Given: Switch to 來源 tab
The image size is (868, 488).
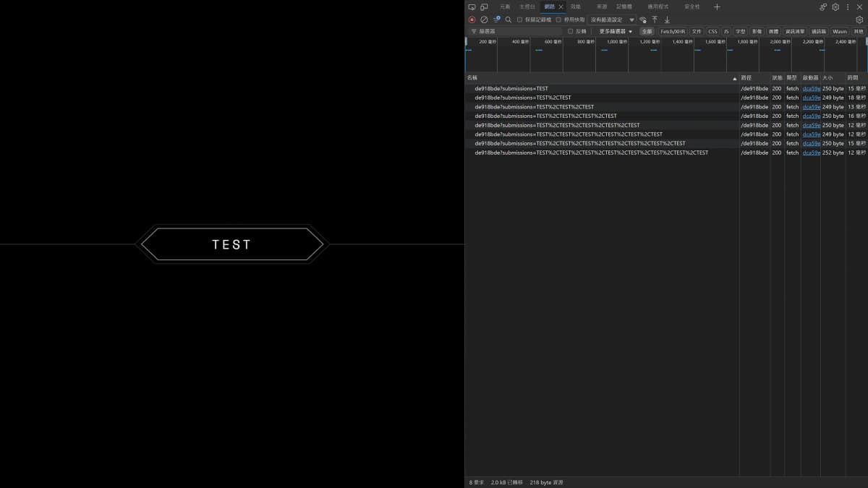Looking at the screenshot, I should pyautogui.click(x=602, y=7).
